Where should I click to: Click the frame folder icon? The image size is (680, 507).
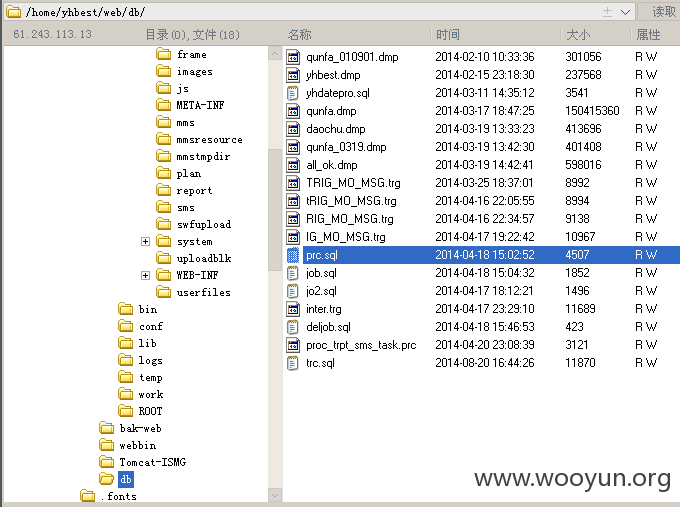pyautogui.click(x=163, y=54)
